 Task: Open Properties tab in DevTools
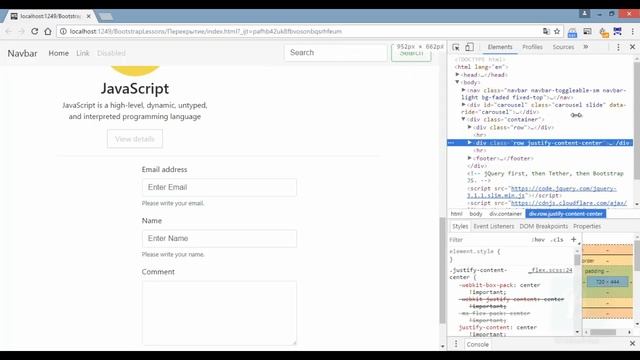click(587, 226)
